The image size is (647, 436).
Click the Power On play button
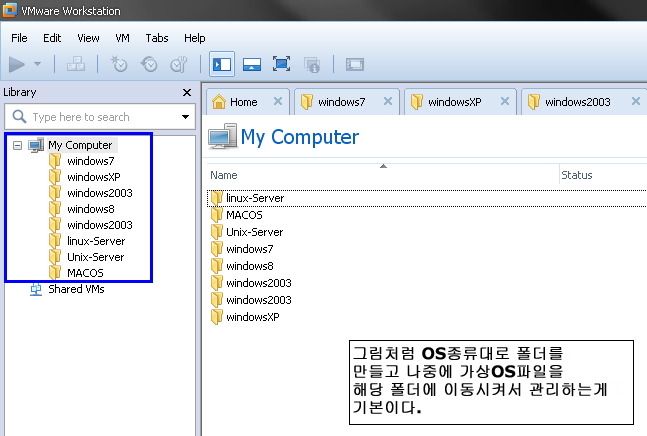point(17,64)
